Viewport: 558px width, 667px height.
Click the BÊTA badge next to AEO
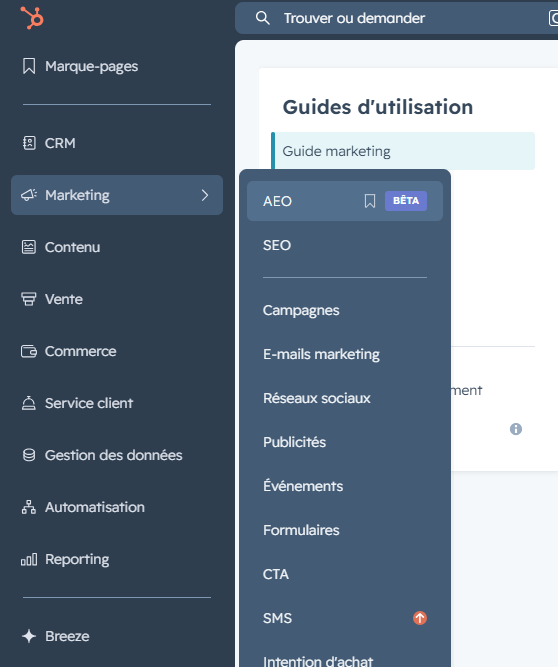click(406, 201)
